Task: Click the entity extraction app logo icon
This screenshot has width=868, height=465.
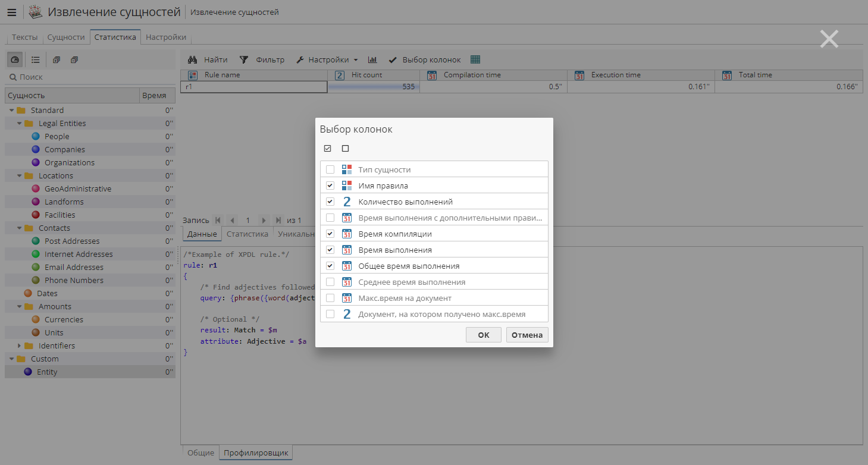Action: tap(36, 12)
